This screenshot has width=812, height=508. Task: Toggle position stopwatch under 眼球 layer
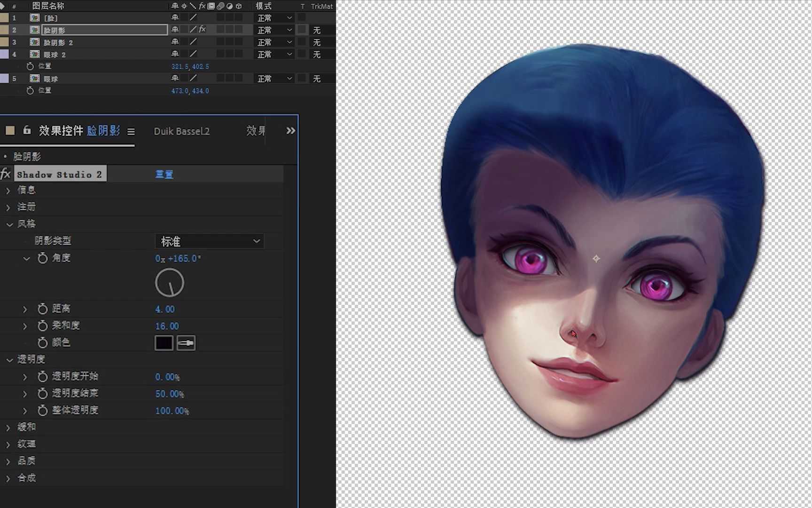coord(31,90)
